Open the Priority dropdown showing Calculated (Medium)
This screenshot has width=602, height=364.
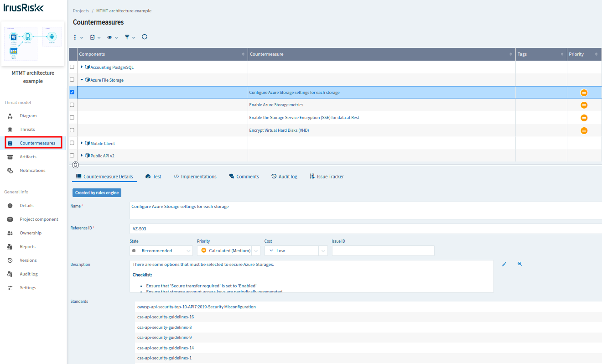pyautogui.click(x=228, y=250)
